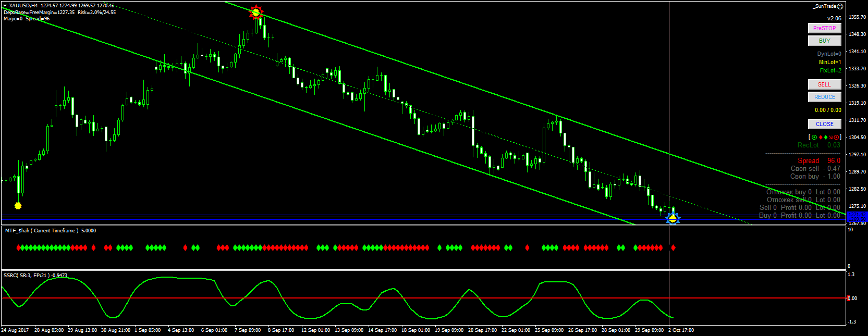
Task: Click the SSRC 0.00 level value on axis
Action: pos(852,298)
